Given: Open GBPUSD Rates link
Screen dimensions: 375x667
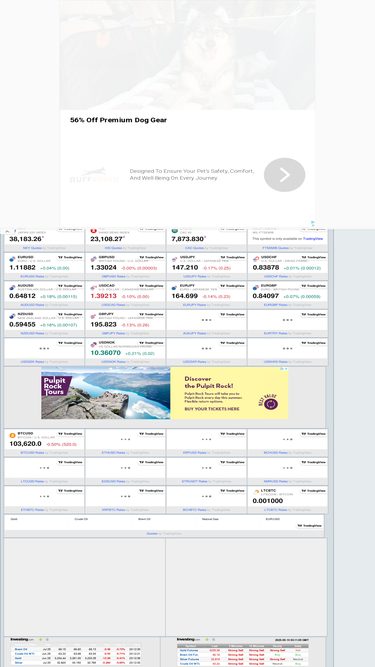Looking at the screenshot, I should click(x=114, y=276).
